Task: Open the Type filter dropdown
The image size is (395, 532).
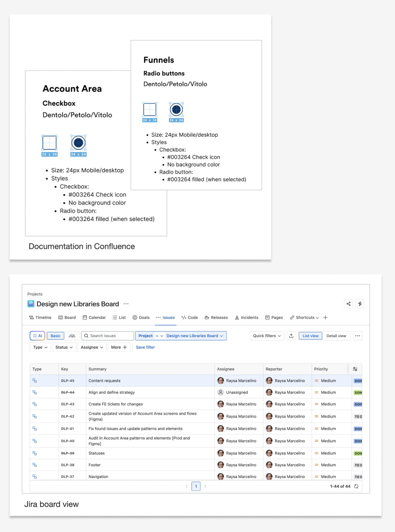Action: click(x=40, y=347)
